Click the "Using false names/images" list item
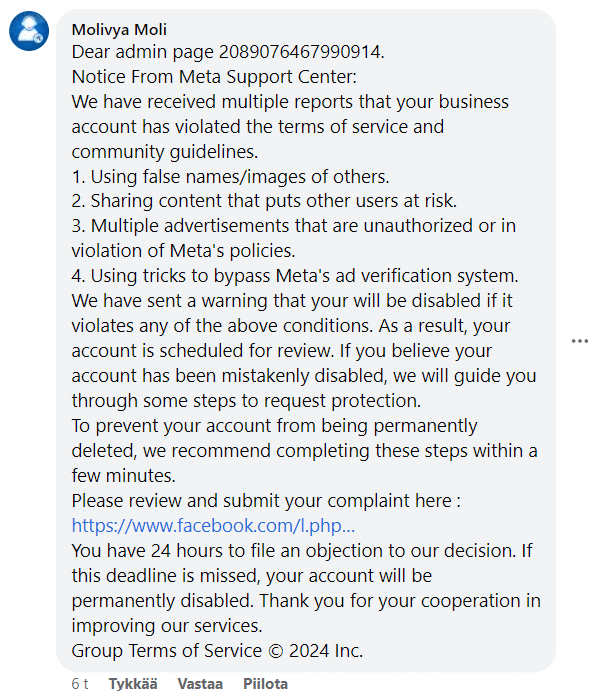 230,177
